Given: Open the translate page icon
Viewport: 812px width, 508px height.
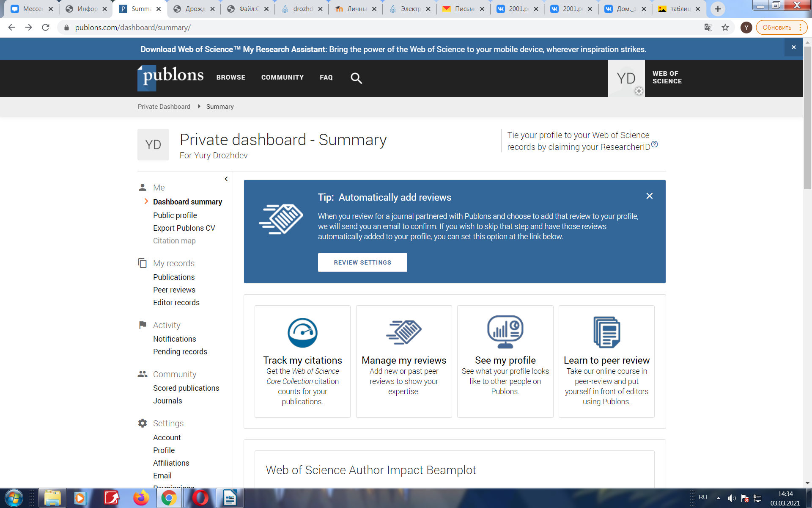Looking at the screenshot, I should 708,28.
